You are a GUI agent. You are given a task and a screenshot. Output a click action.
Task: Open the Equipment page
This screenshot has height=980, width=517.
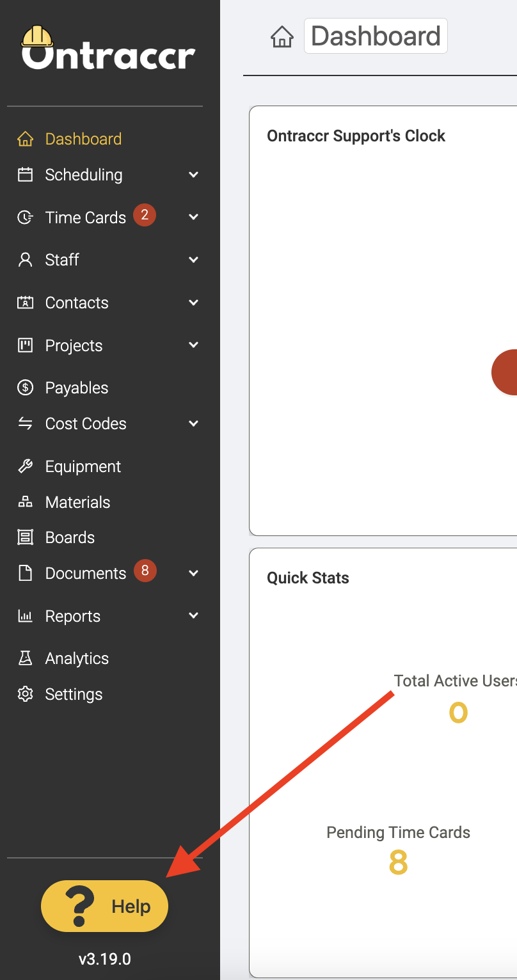coord(83,466)
